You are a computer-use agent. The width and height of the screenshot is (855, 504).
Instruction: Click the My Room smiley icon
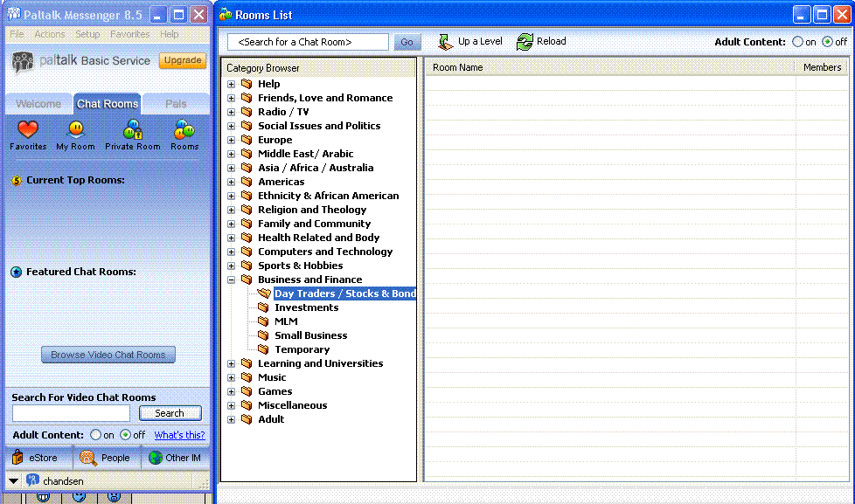pyautogui.click(x=76, y=130)
